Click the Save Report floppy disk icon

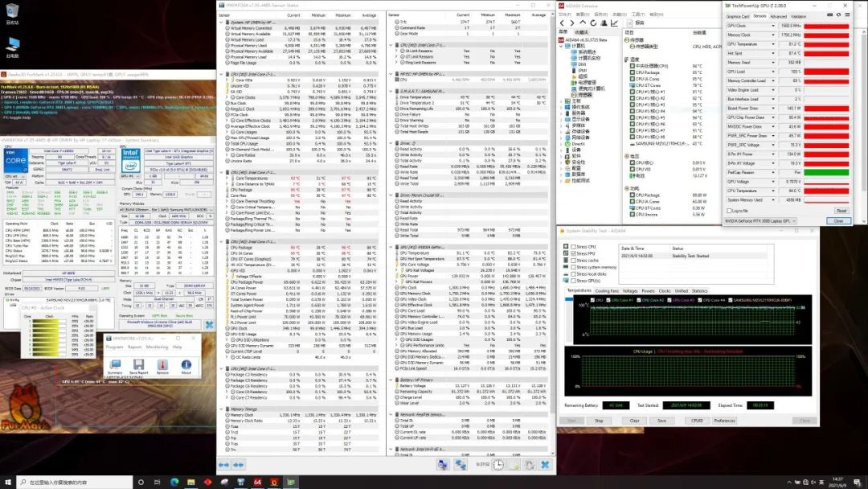137,362
